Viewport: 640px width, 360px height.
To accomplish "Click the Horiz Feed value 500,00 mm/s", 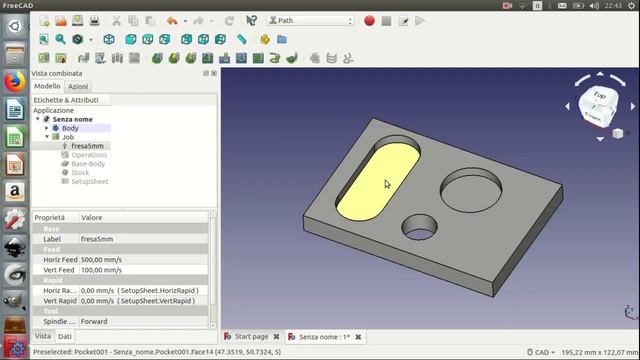I will pos(144,260).
